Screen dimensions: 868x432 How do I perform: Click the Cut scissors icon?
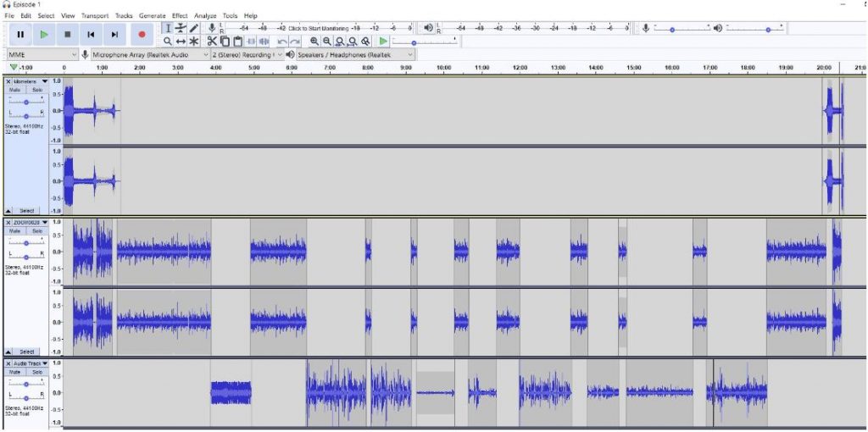click(213, 41)
